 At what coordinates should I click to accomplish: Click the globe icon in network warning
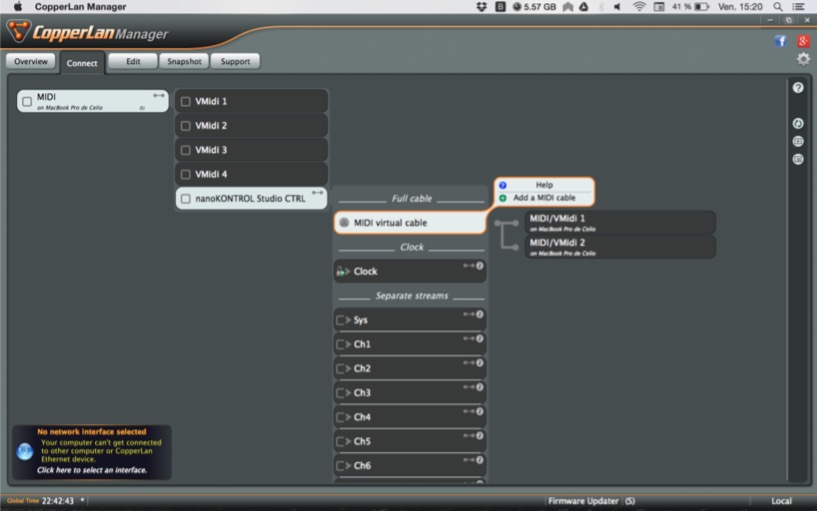pos(25,451)
